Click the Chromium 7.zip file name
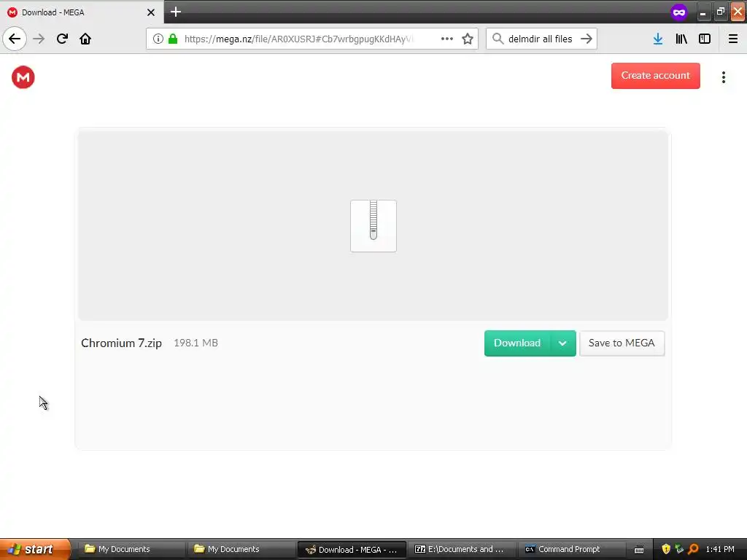The image size is (747, 560). point(122,343)
